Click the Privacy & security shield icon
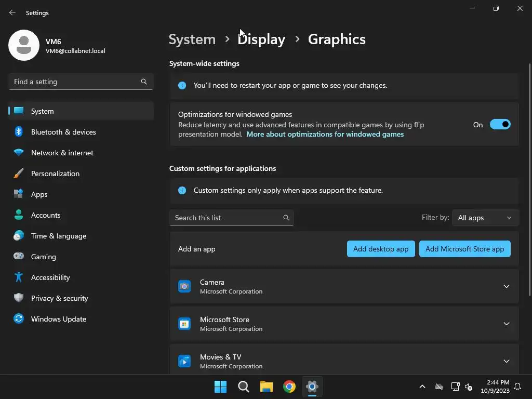The width and height of the screenshot is (532, 399). (19, 298)
